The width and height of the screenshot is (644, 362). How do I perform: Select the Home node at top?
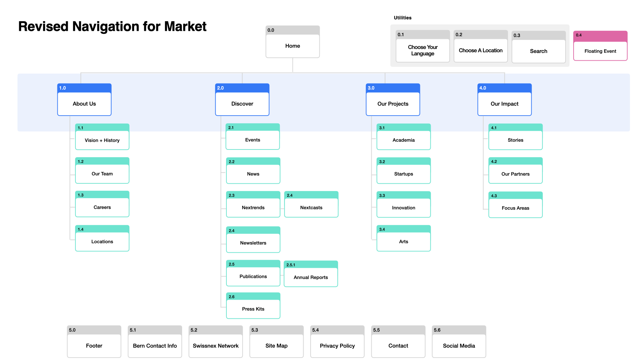tap(292, 42)
